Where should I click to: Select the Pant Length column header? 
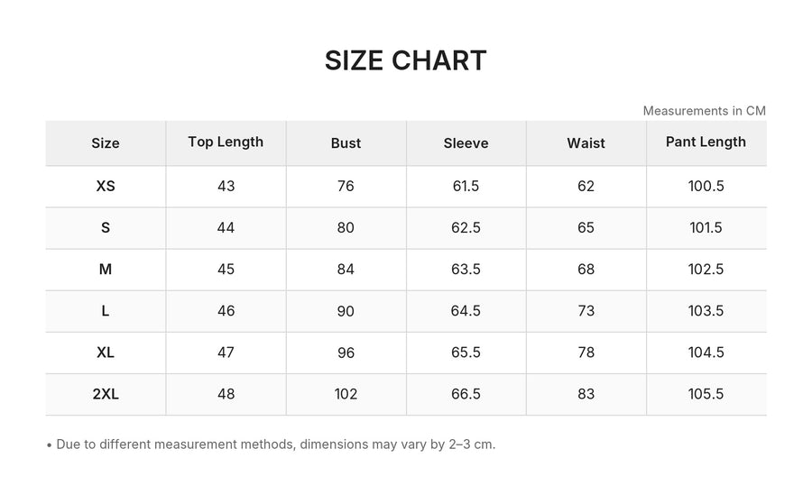tap(706, 142)
